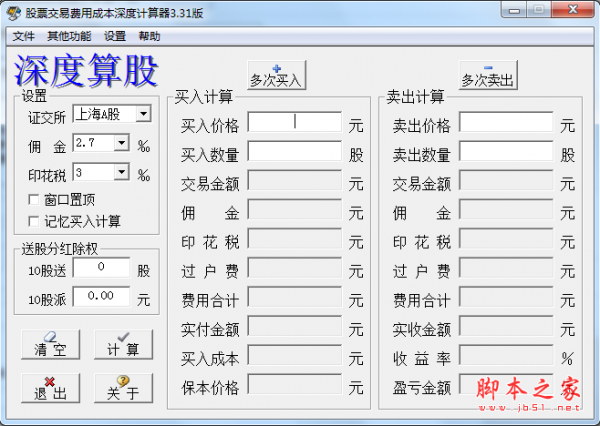This screenshot has width=600, height=426.
Task: Click the 买入计算 group label
Action: point(204,97)
